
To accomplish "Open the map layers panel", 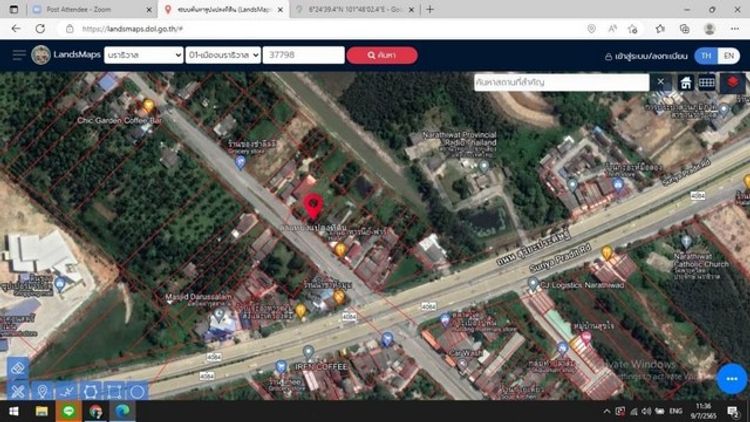I will click(x=733, y=82).
